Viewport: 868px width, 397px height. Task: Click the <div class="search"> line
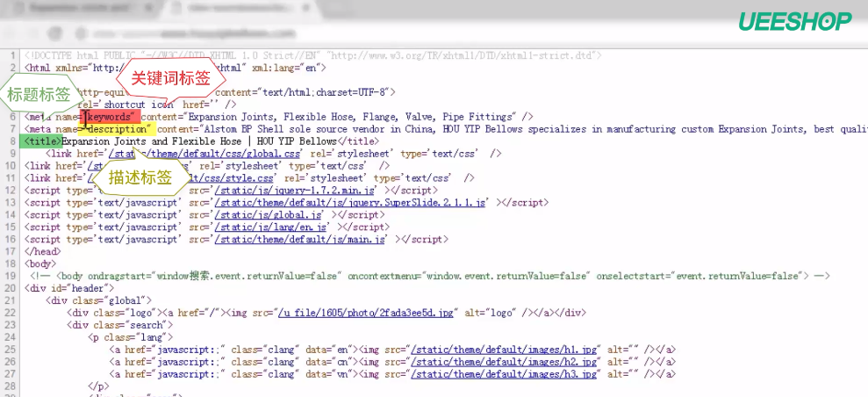(x=120, y=324)
